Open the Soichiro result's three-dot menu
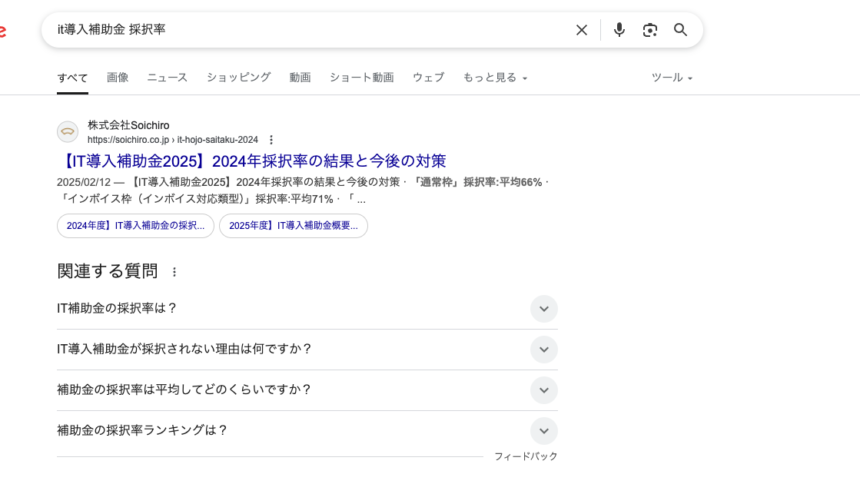The width and height of the screenshot is (860, 484). coord(271,140)
